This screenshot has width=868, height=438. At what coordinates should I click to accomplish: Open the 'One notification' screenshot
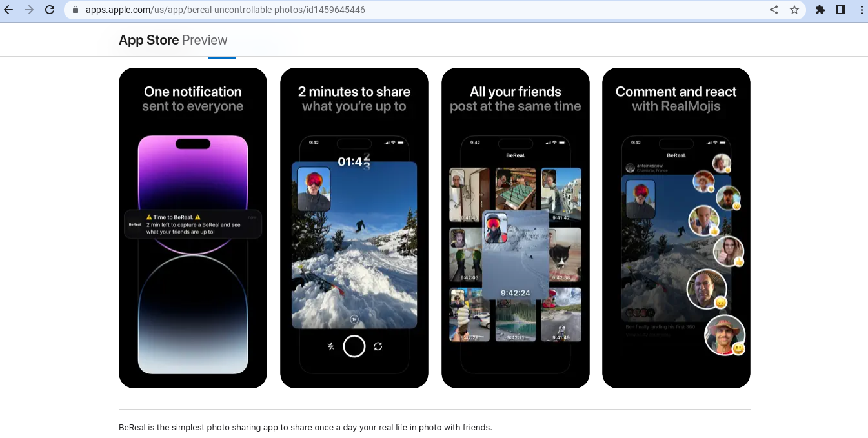point(193,228)
